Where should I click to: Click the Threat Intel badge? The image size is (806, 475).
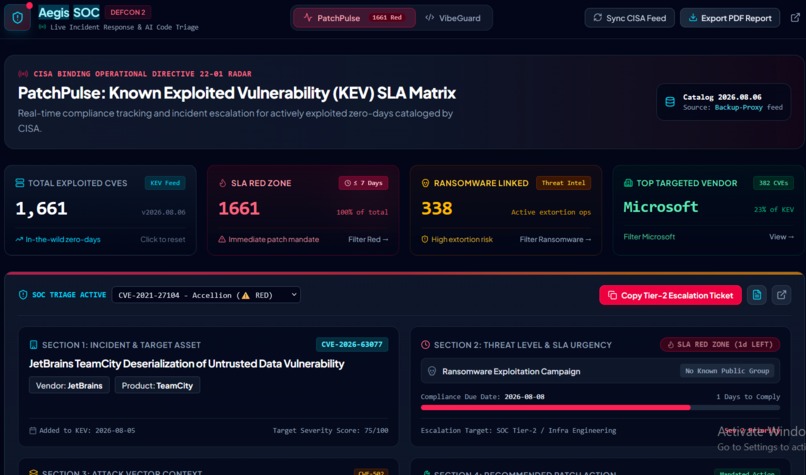(563, 183)
